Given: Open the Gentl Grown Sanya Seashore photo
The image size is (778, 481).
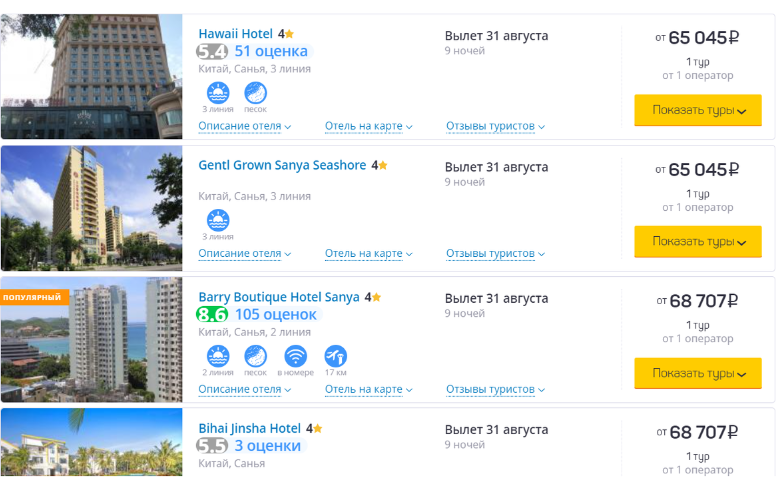Looking at the screenshot, I should point(91,208).
